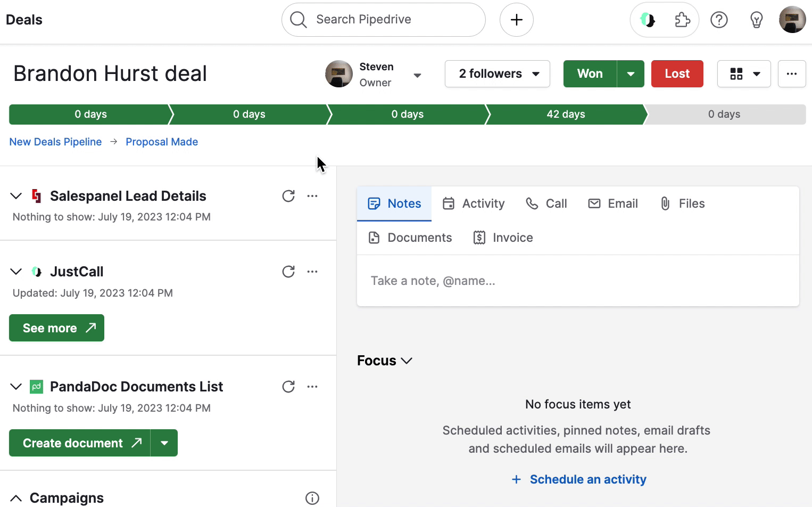Viewport: 812px width, 507px height.
Task: Switch to the Files tab
Action: (x=682, y=203)
